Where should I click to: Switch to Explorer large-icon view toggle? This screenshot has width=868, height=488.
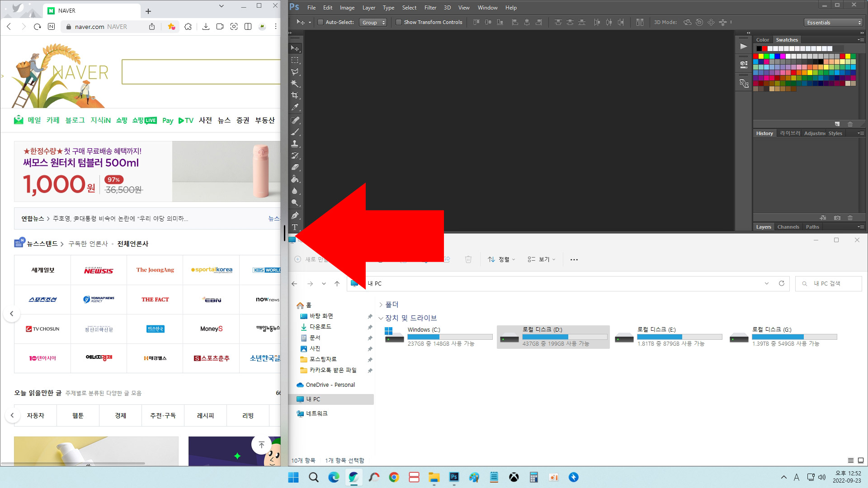[x=860, y=460]
